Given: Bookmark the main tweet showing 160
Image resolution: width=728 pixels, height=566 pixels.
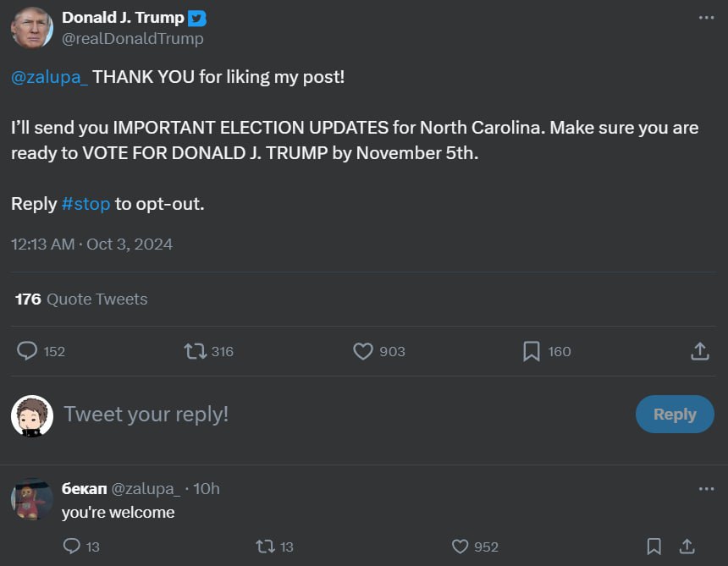Looking at the screenshot, I should point(531,351).
